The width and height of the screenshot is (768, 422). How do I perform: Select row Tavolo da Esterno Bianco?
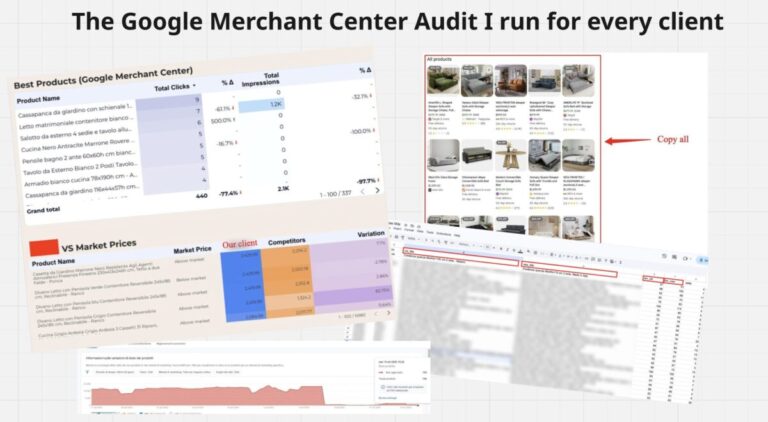[x=81, y=168]
